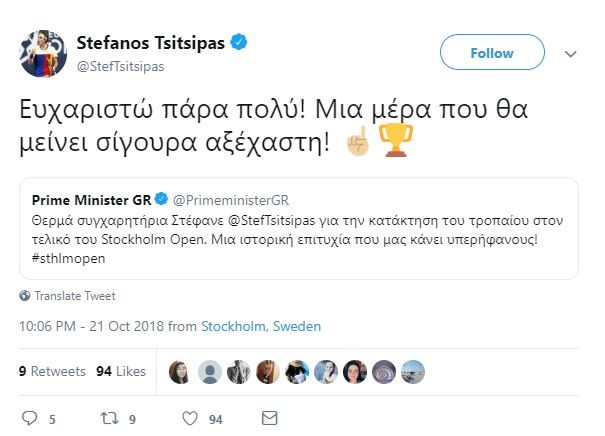Retweet using the retweet arrows icon
The height and width of the screenshot is (436, 605).
coord(112,417)
